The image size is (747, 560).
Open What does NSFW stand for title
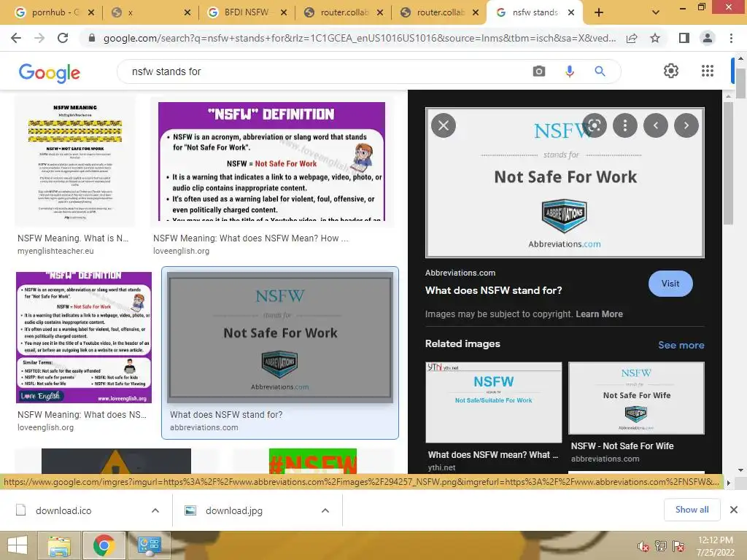click(x=493, y=290)
